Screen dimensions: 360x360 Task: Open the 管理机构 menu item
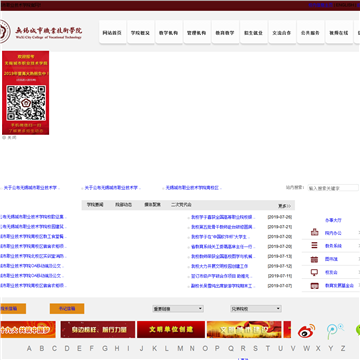[197, 33]
